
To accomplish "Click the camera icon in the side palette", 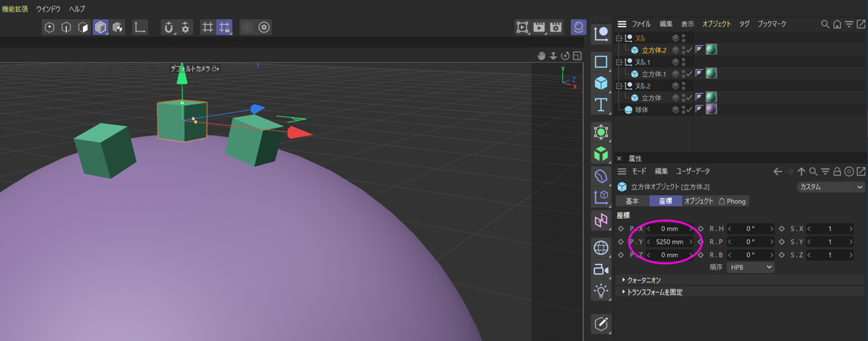I will 601,269.
